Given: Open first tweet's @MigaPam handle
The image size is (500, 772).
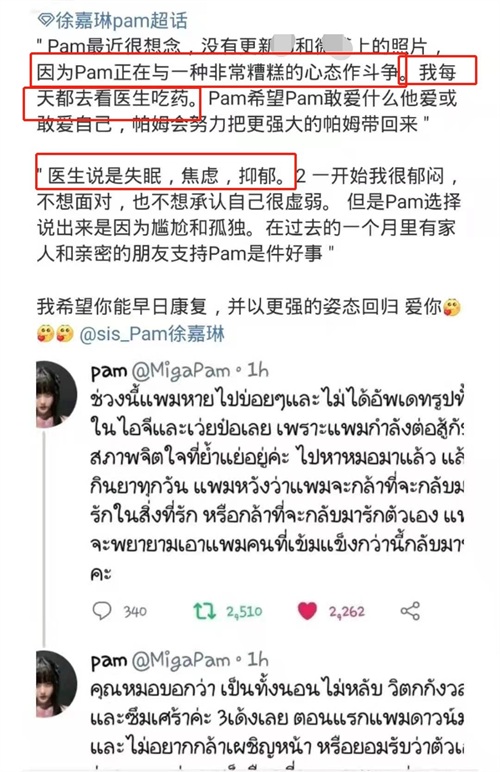Looking at the screenshot, I should coord(181,371).
